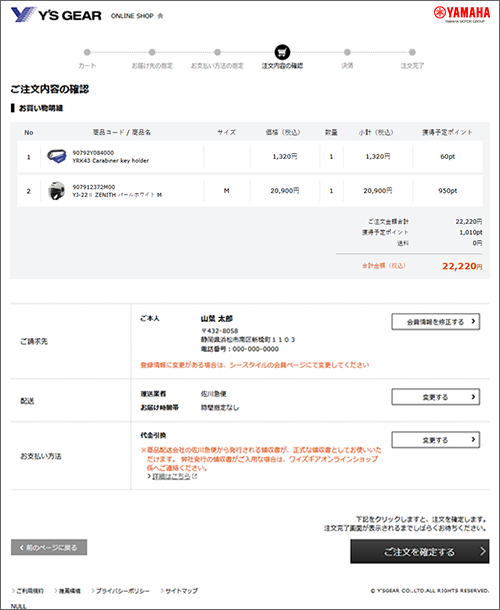Select the 注文完了 step label
Image resolution: width=500 pixels, height=610 pixels.
tap(412, 66)
